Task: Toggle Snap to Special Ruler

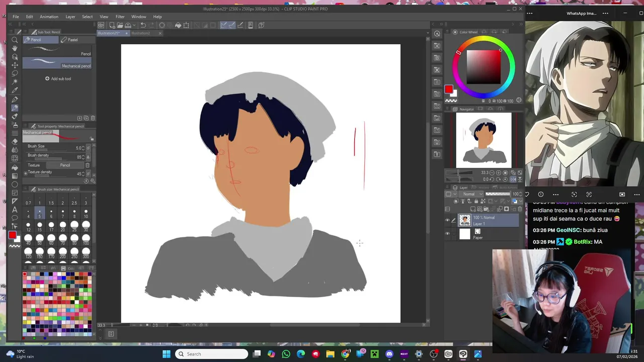Action: (x=231, y=25)
